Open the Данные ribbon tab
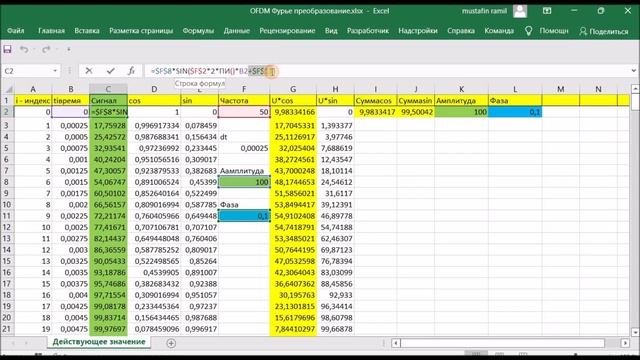640x360 pixels. pos(237,31)
